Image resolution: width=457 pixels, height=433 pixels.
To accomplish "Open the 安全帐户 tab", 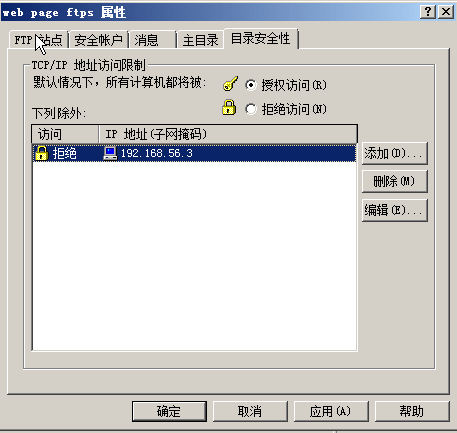I will point(99,40).
